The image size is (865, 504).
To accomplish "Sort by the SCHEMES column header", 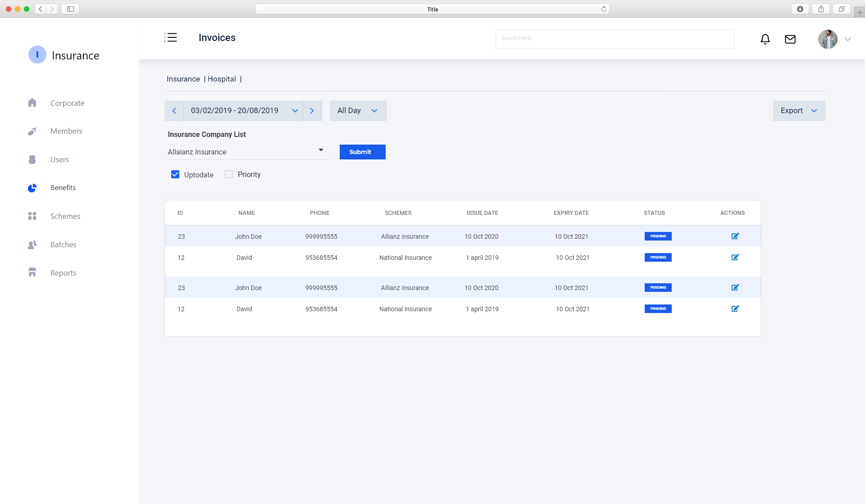I will click(398, 213).
